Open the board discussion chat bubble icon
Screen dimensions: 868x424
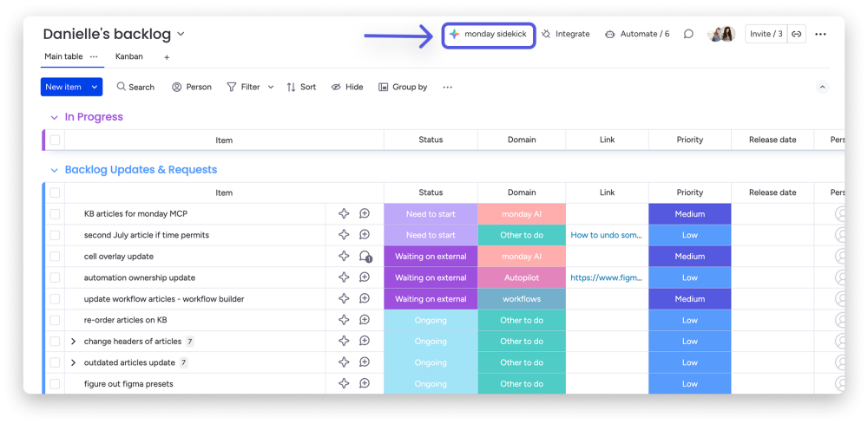tap(688, 35)
